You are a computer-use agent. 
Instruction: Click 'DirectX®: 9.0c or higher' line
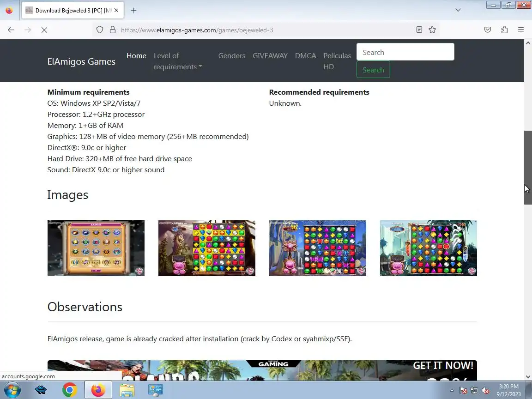click(86, 148)
